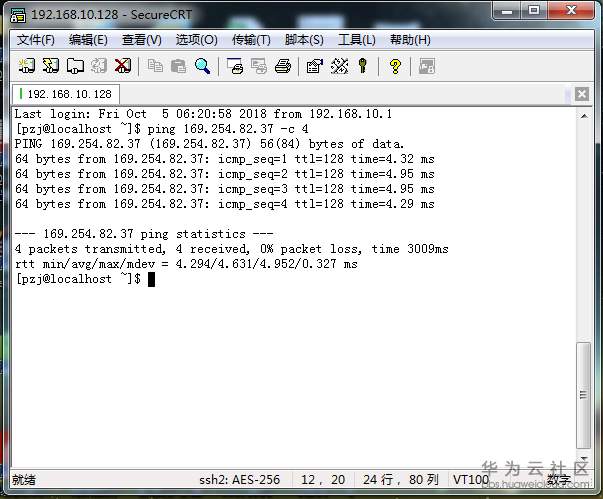Minimize the SecureCRT window
Image resolution: width=603 pixels, height=499 pixels.
[x=506, y=10]
